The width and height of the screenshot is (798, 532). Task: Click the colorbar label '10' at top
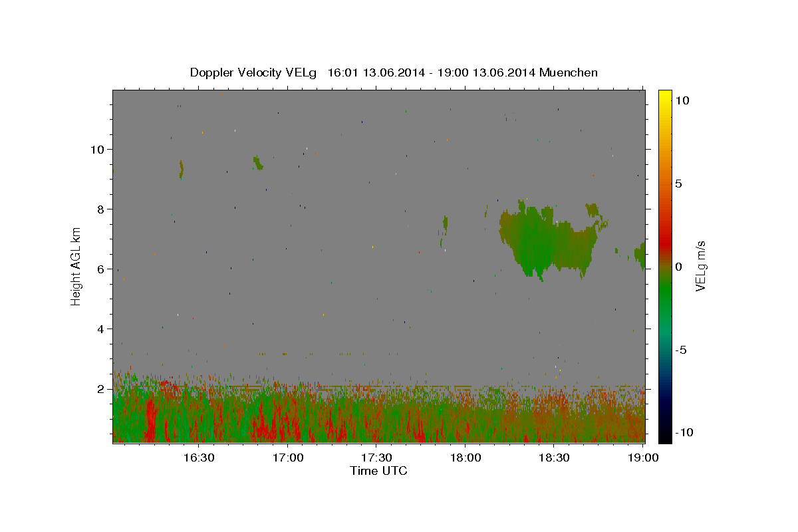pyautogui.click(x=682, y=100)
